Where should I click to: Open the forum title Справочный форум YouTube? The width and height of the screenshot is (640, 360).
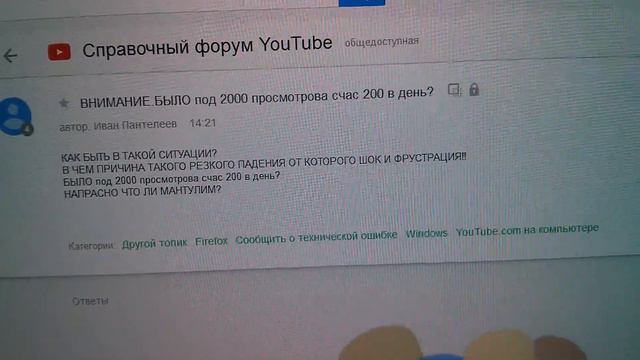(x=207, y=47)
